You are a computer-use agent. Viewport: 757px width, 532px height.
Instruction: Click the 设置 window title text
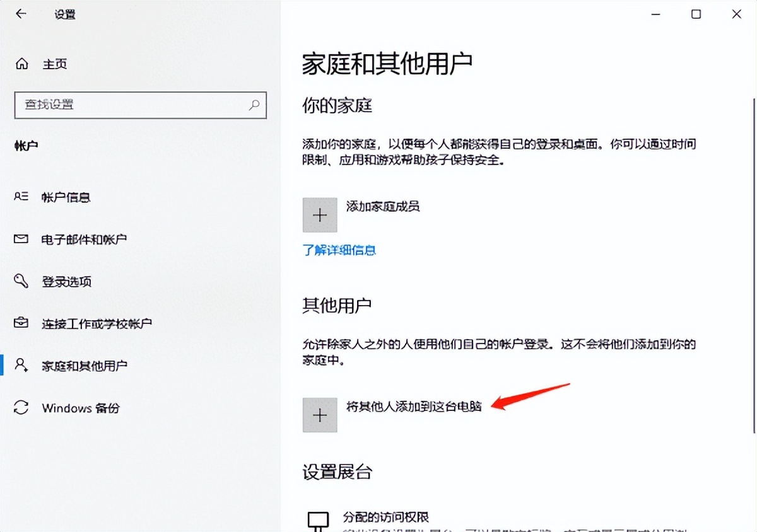(65, 14)
